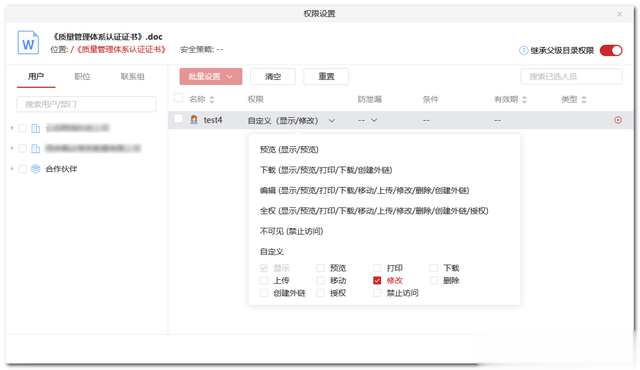640x370 pixels.
Task: Uncheck the 修改 custom permission checkbox
Action: pyautogui.click(x=377, y=281)
